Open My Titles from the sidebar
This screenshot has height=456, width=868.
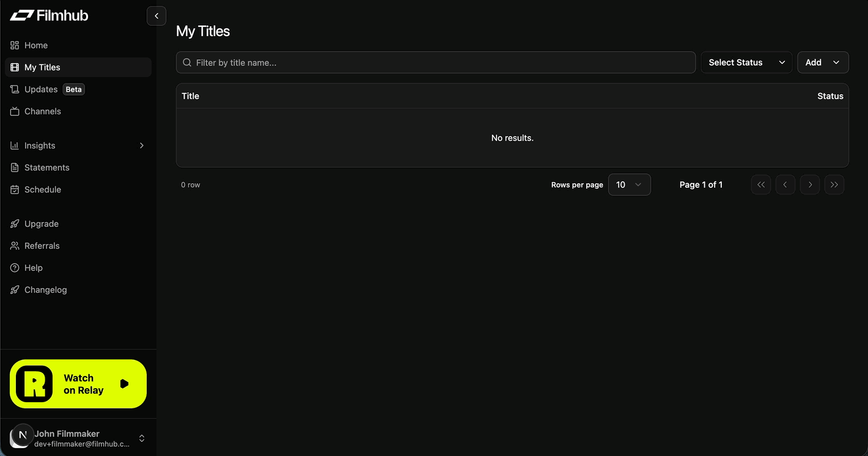[42, 67]
